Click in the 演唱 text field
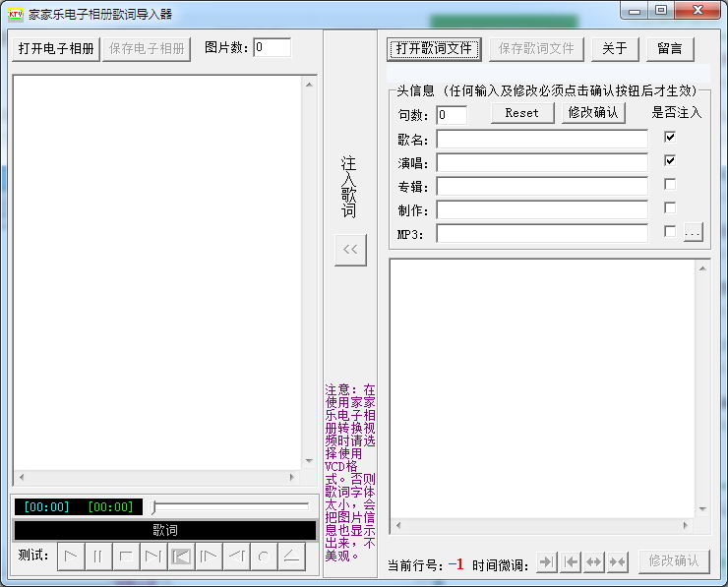728x587 pixels. (542, 163)
